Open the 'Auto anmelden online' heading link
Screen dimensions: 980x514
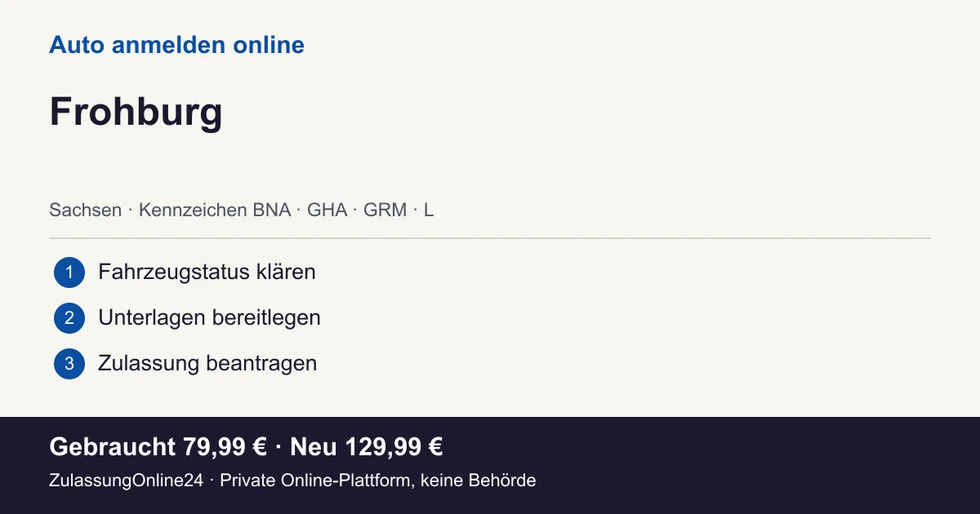tap(176, 45)
